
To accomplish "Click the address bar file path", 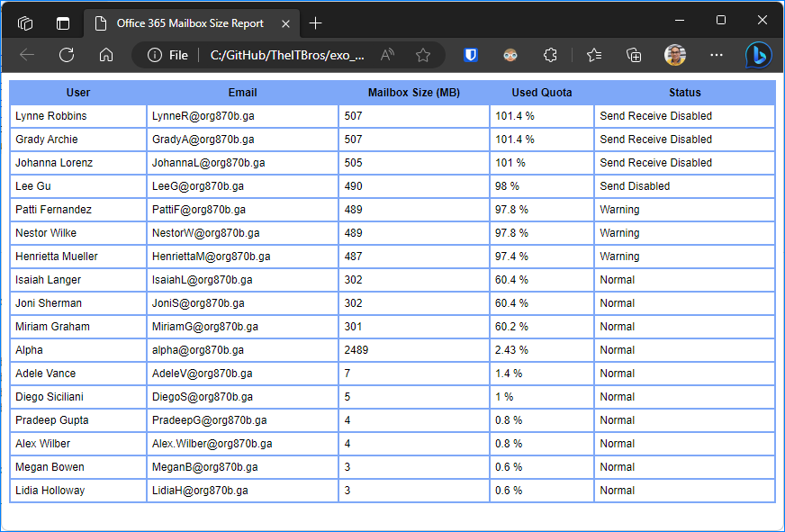I will (287, 55).
